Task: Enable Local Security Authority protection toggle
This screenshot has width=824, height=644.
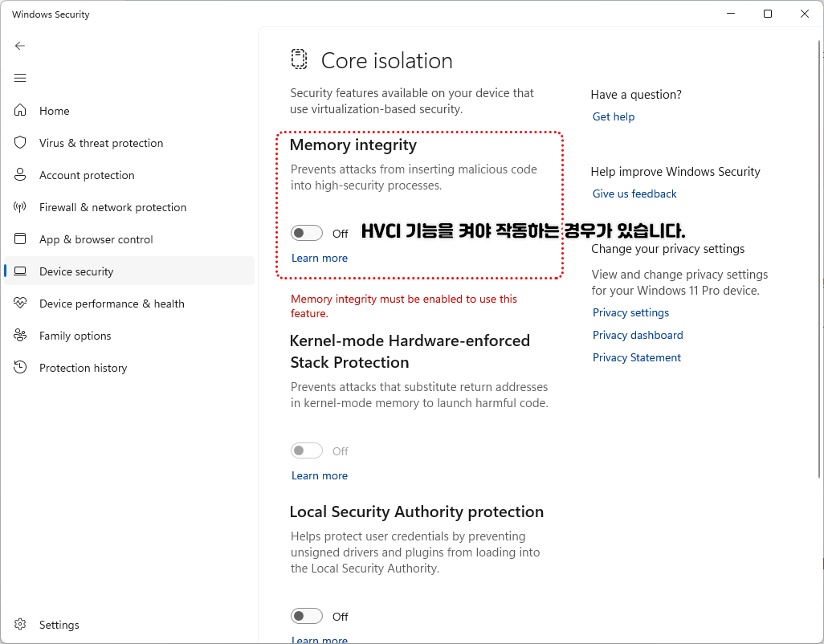Action: click(x=307, y=616)
